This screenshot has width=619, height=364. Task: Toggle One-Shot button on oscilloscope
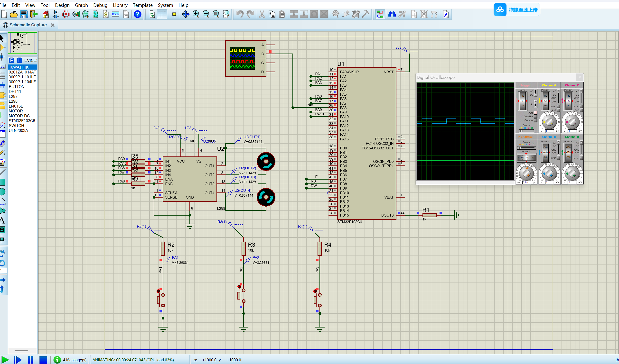[x=535, y=117]
